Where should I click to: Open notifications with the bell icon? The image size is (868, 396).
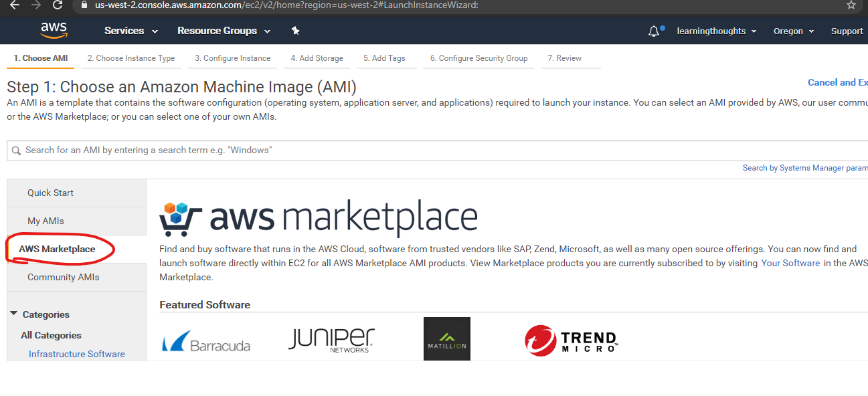[x=654, y=31]
